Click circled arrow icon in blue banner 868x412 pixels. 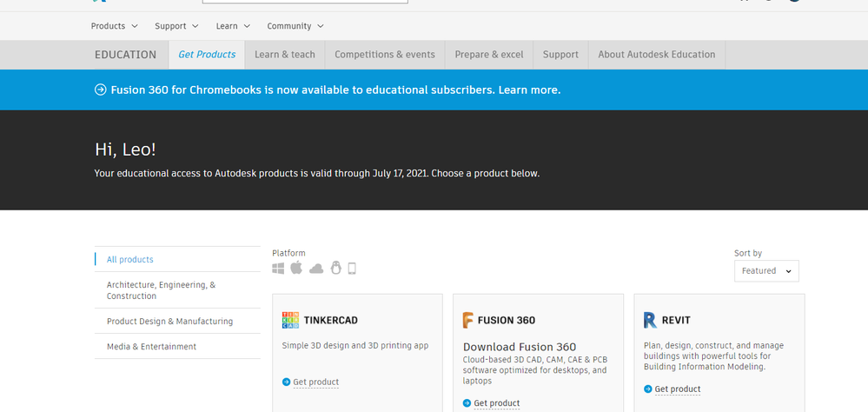[x=100, y=90]
